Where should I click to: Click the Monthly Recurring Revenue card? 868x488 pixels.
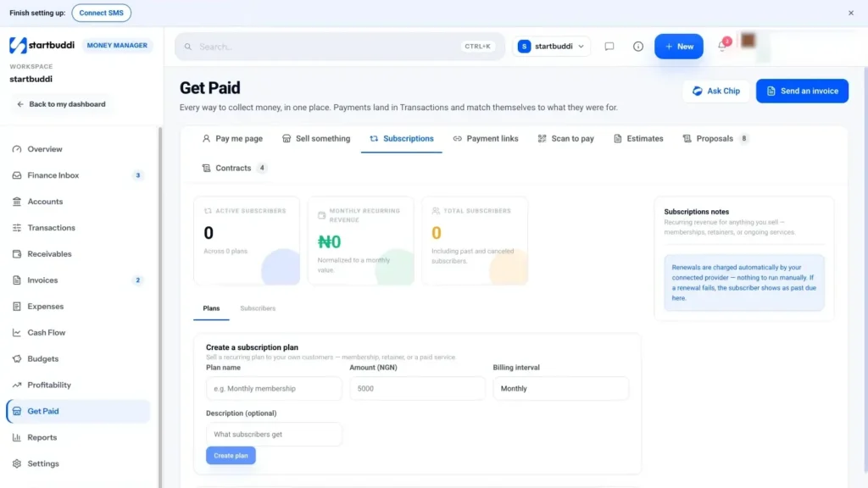[x=361, y=241]
